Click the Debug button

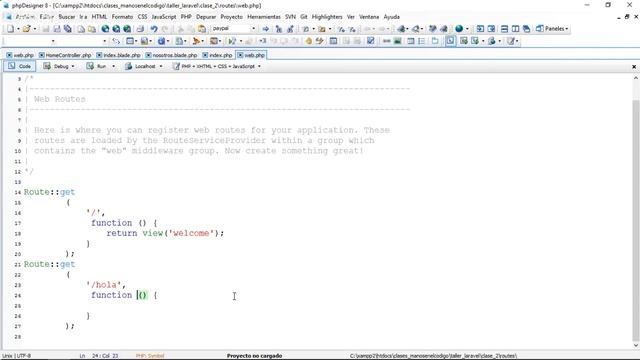click(x=57, y=66)
